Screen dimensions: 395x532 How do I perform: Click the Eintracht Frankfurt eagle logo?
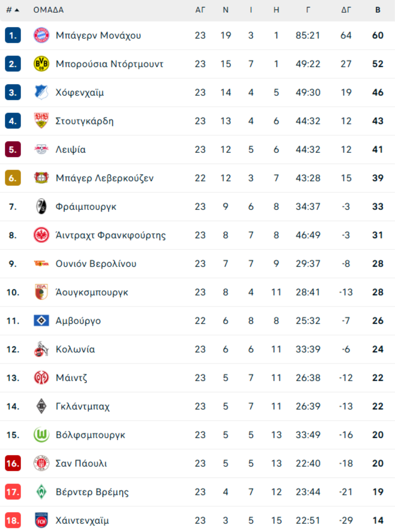41,235
